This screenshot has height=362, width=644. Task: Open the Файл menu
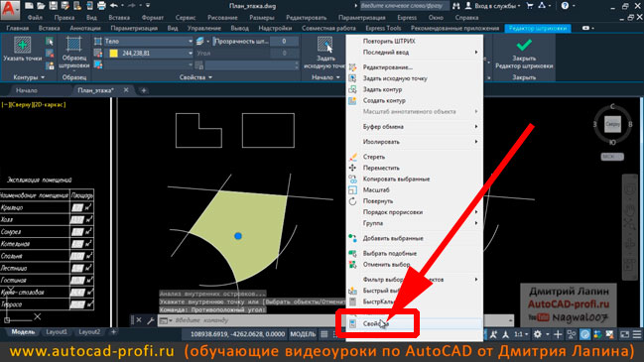pos(35,18)
